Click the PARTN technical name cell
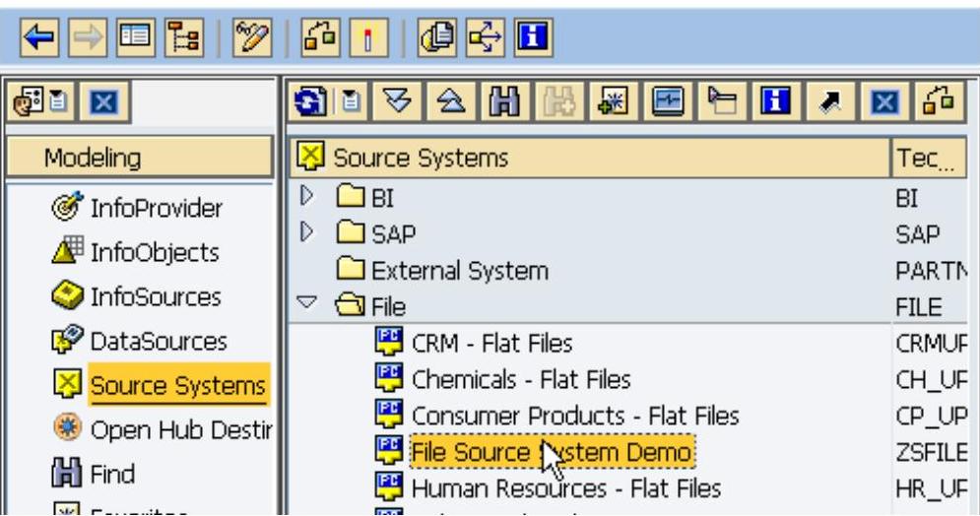980x516 pixels. pyautogui.click(x=930, y=271)
